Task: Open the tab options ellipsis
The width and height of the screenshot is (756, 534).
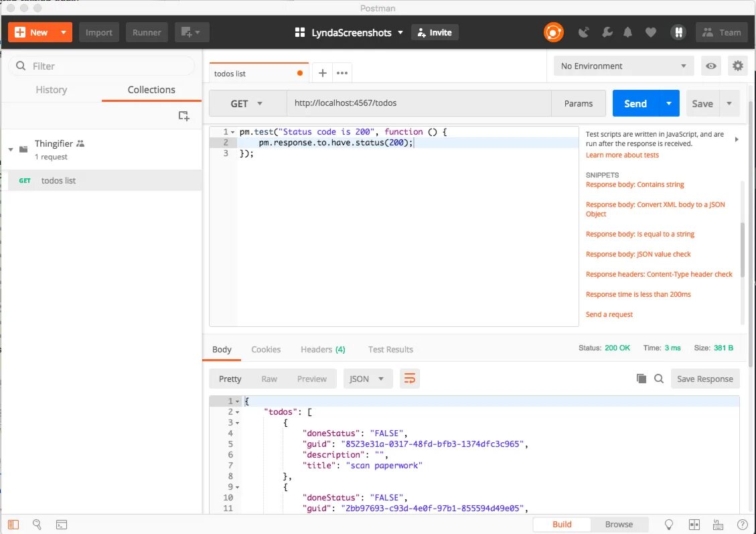Action: pyautogui.click(x=342, y=73)
